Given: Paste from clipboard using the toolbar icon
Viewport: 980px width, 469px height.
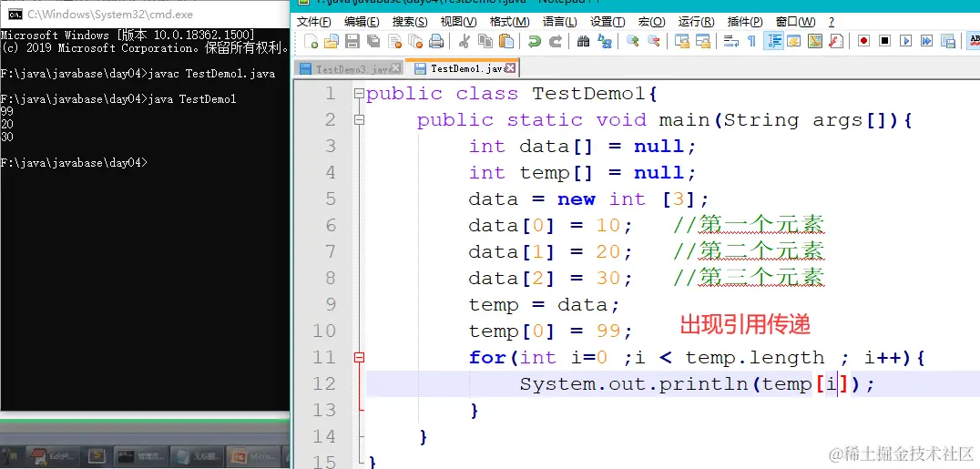Looking at the screenshot, I should (x=506, y=41).
